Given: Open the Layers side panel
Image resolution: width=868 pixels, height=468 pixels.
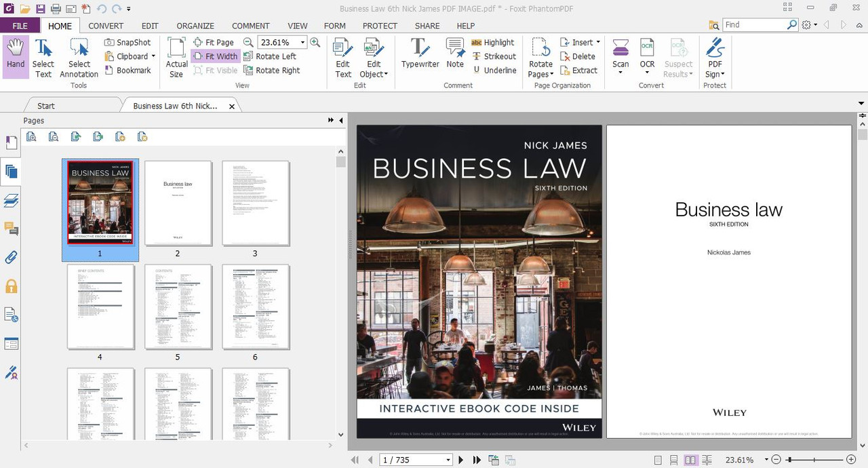Looking at the screenshot, I should click(12, 200).
